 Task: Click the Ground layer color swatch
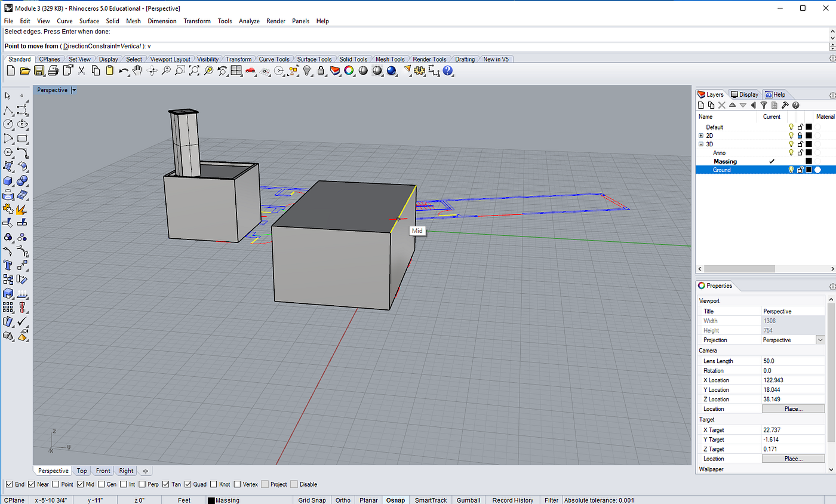(x=809, y=170)
